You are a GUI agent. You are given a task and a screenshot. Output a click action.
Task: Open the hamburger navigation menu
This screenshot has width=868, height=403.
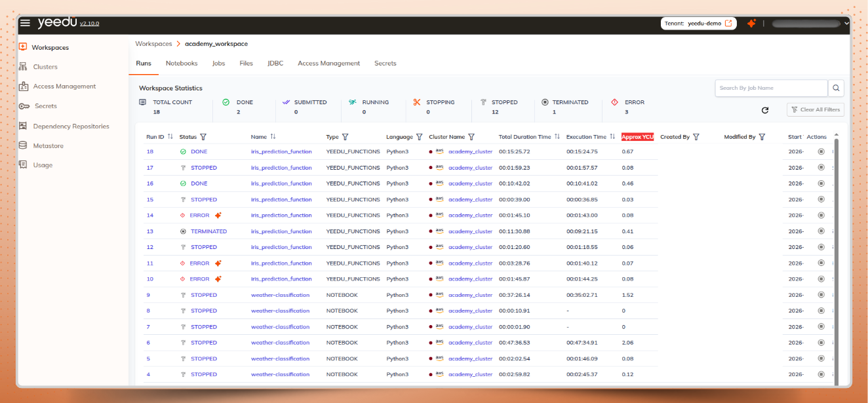(x=25, y=22)
